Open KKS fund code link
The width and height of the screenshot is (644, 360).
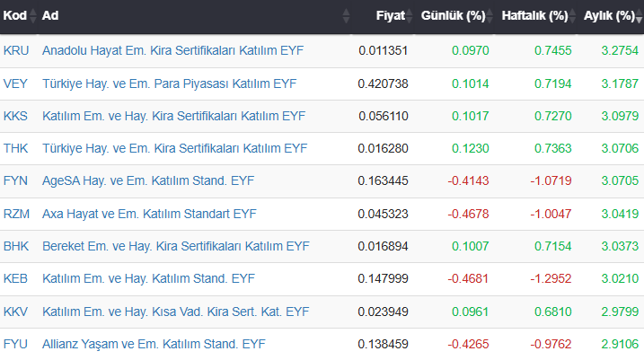(x=15, y=116)
